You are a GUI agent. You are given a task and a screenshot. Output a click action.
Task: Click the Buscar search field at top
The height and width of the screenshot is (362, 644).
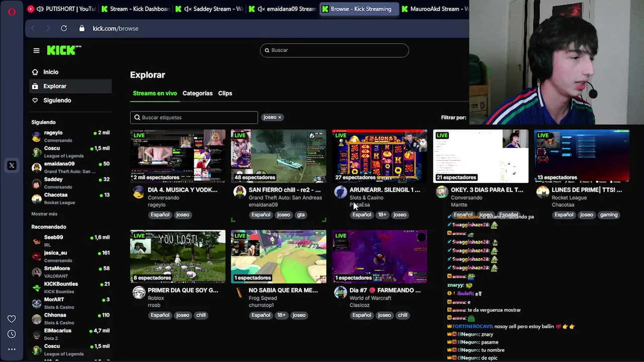tap(335, 50)
